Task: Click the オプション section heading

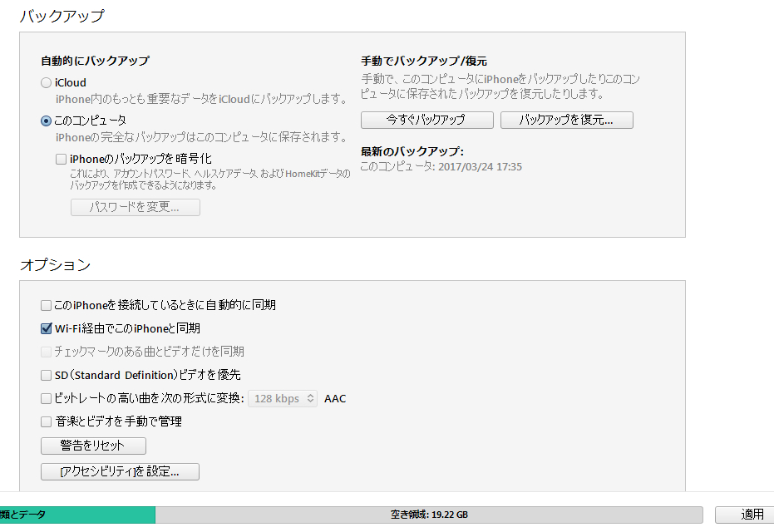Action: tap(55, 265)
